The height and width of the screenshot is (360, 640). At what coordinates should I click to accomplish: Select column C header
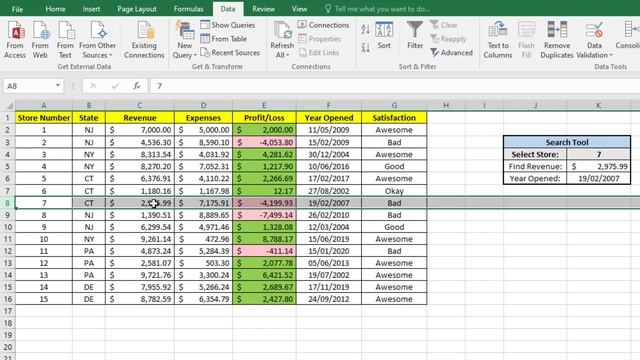pos(140,106)
